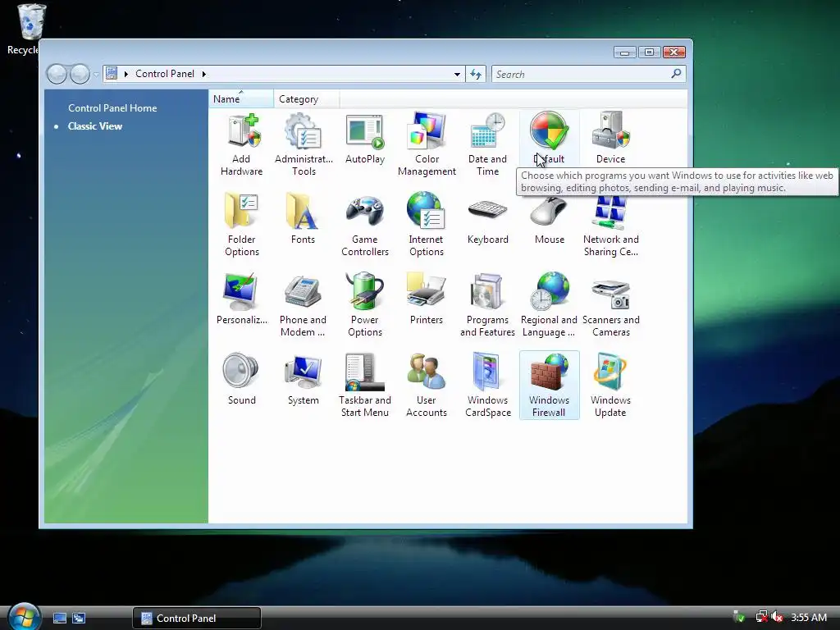Viewport: 840px width, 630px height.
Task: Click the search magnifier icon
Action: [x=676, y=74]
